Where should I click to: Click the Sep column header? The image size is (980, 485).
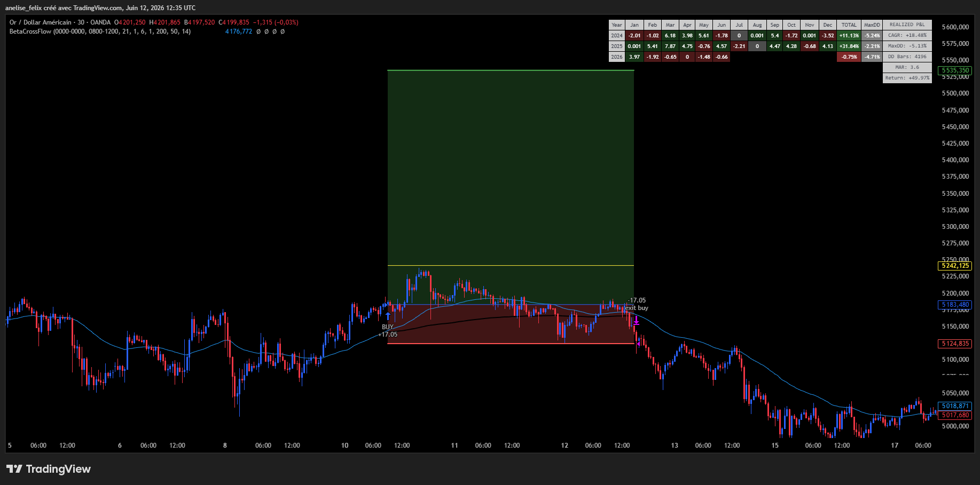tap(775, 25)
